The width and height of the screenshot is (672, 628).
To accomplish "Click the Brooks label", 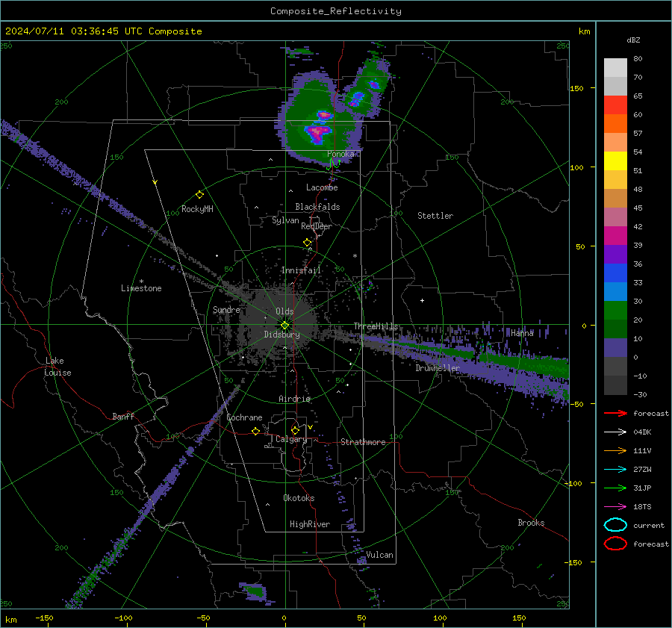I will [531, 523].
